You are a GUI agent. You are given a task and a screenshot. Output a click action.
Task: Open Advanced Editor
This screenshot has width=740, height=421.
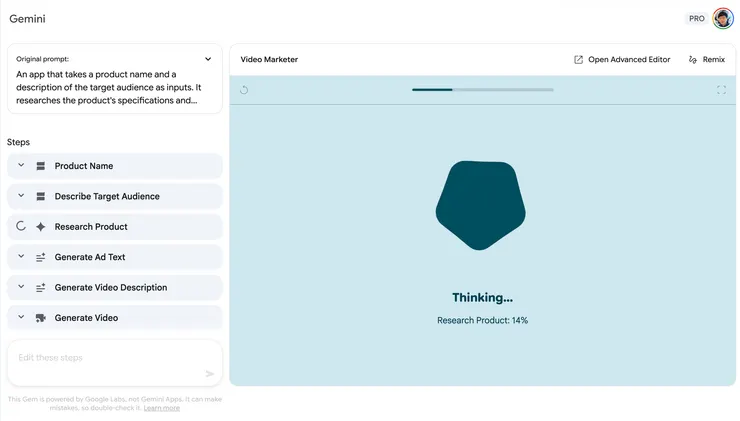coord(622,60)
